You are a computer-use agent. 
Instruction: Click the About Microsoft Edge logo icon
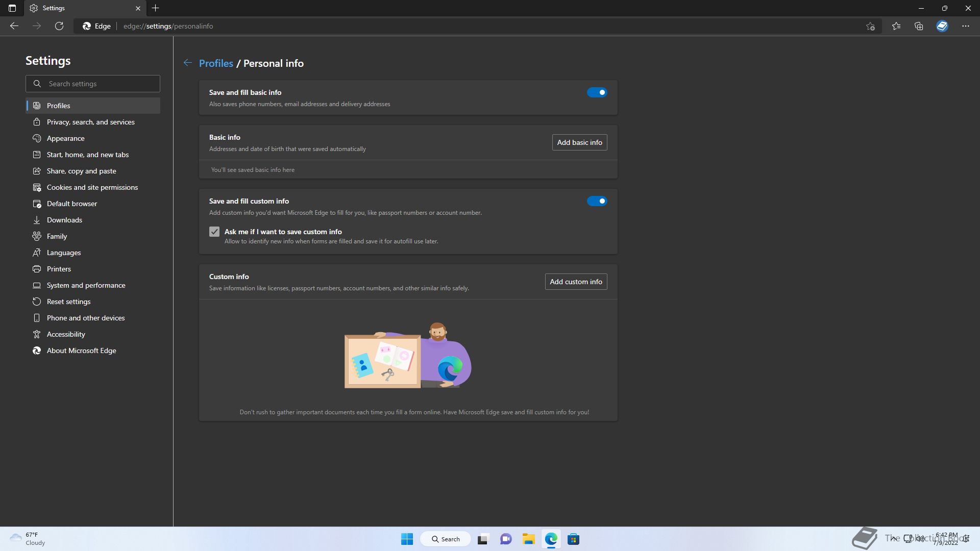[37, 350]
